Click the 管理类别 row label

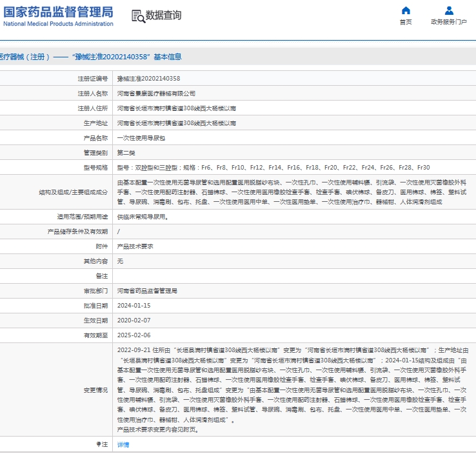(95, 153)
